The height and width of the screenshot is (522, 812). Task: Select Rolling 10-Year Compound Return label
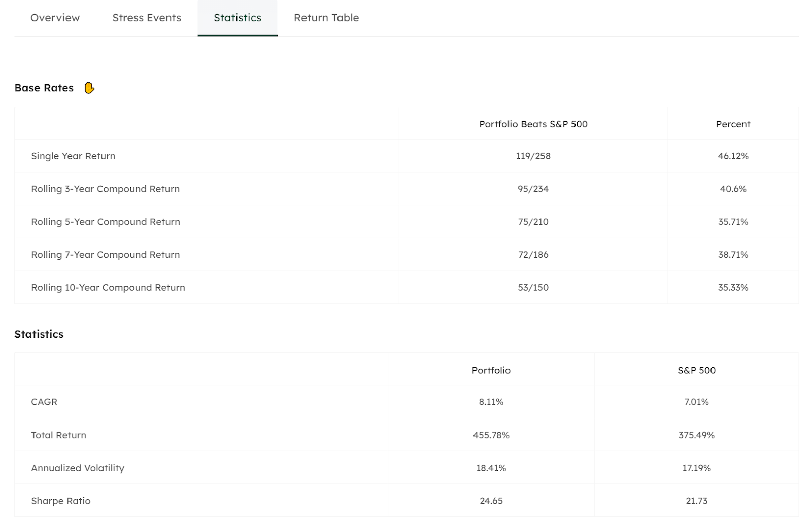click(x=108, y=288)
